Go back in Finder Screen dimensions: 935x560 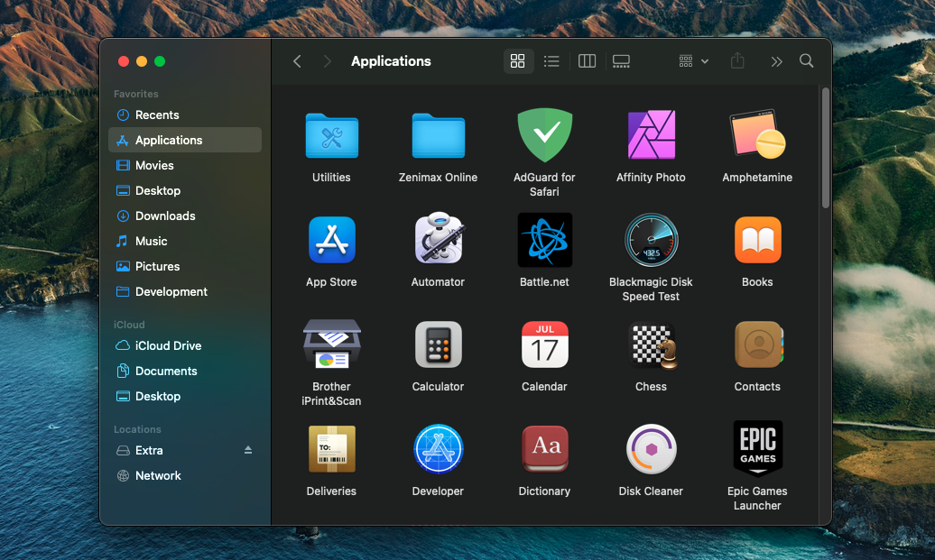[x=297, y=60]
